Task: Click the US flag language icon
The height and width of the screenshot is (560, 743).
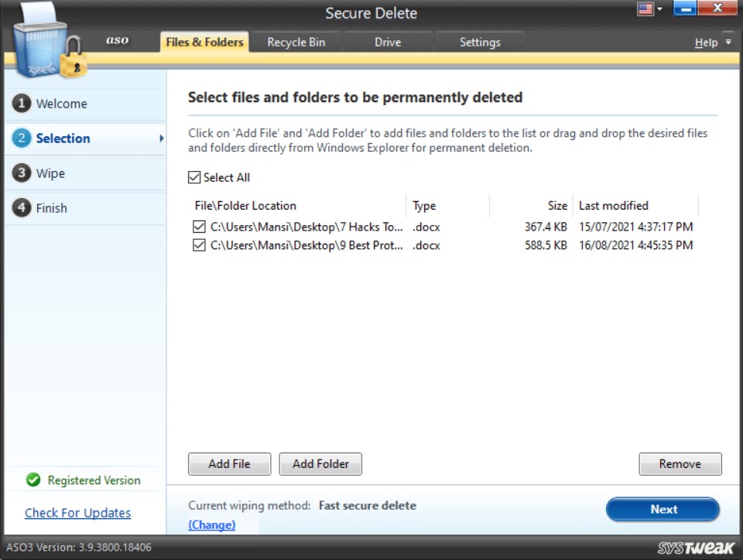Action: [x=644, y=9]
